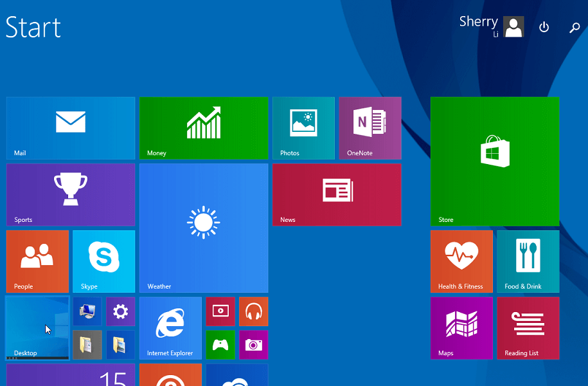The width and height of the screenshot is (588, 386).
Task: Open the Food & Drink tile
Action: coord(528,261)
